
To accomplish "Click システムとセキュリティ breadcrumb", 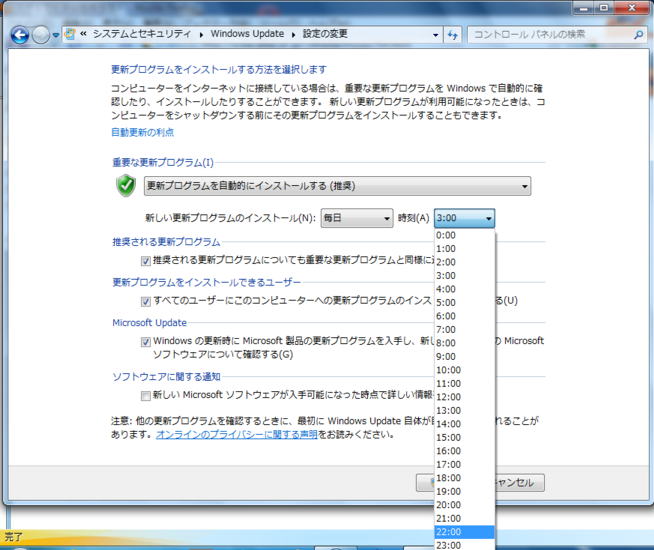I will click(x=141, y=34).
